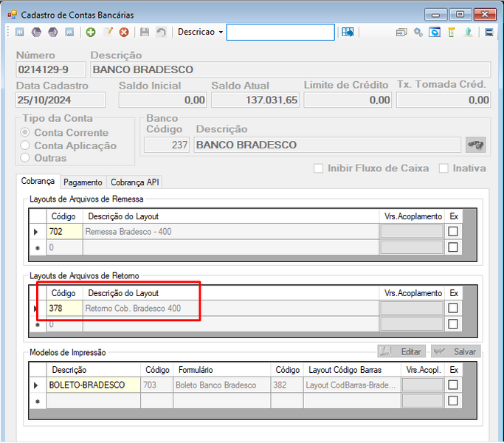The image size is (504, 443).
Task: Check Ex box in empty Modelos row
Action: tap(453, 400)
